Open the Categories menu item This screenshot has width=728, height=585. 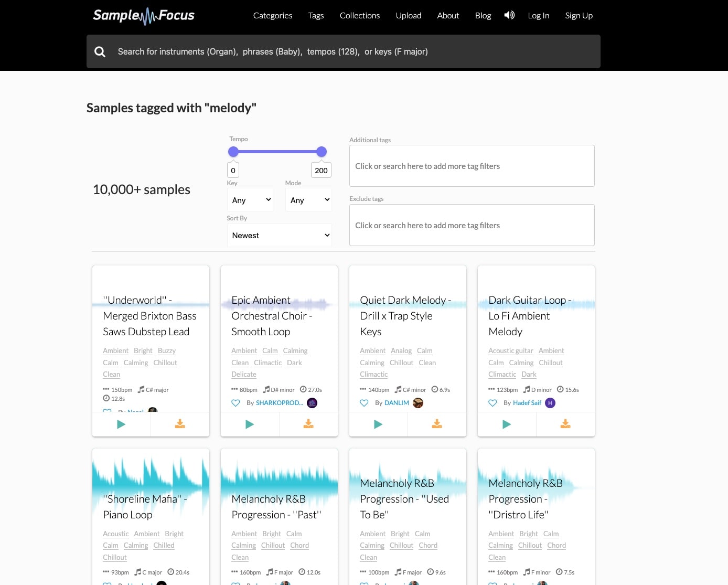tap(273, 16)
